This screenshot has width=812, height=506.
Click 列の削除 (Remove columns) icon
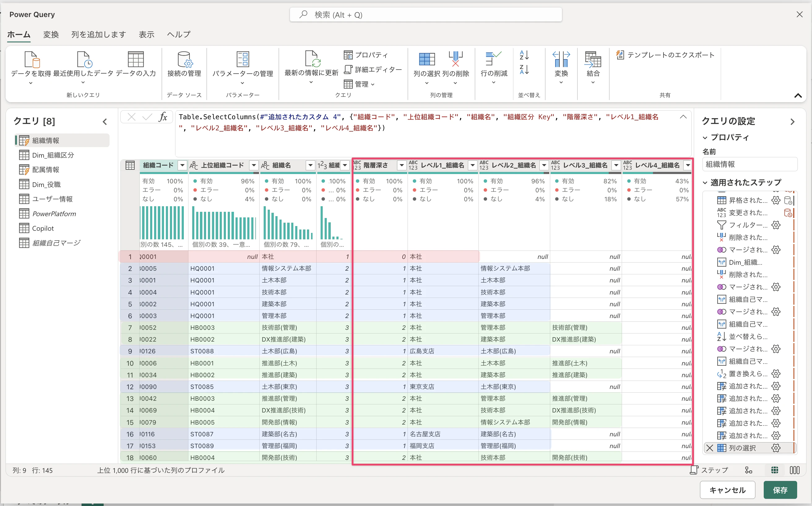coord(456,59)
